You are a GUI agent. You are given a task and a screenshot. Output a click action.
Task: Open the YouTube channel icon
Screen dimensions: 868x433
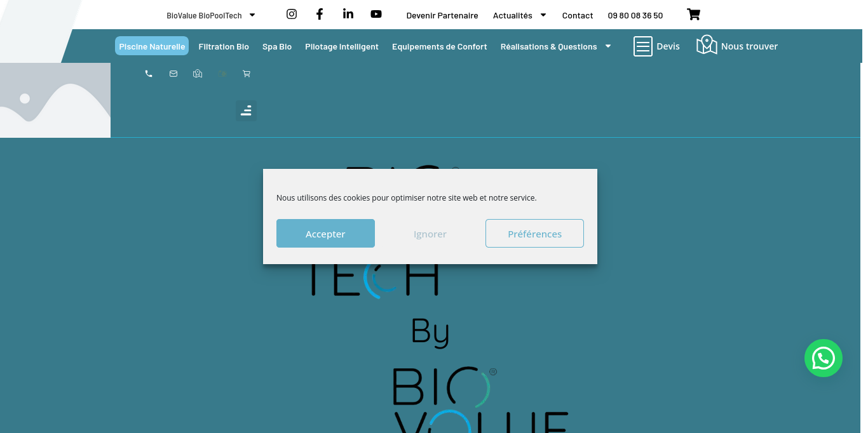[376, 14]
